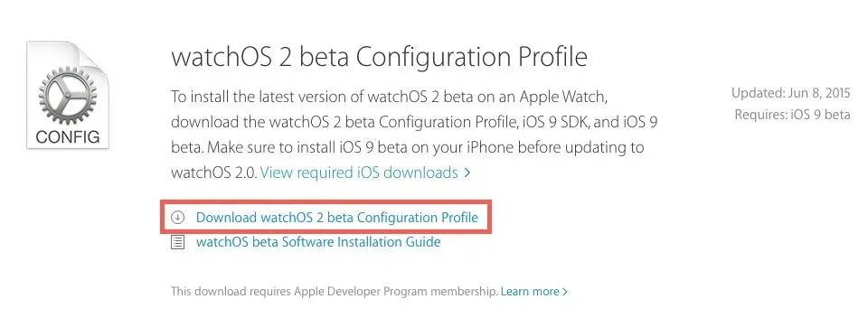Click the chevron next to Learn more
Screen dimensions: 868x336
pyautogui.click(x=565, y=291)
